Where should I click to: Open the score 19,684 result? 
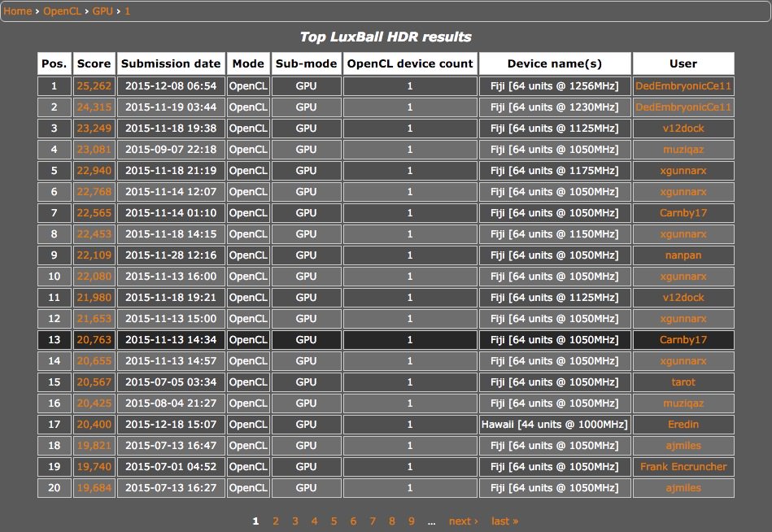(x=94, y=488)
